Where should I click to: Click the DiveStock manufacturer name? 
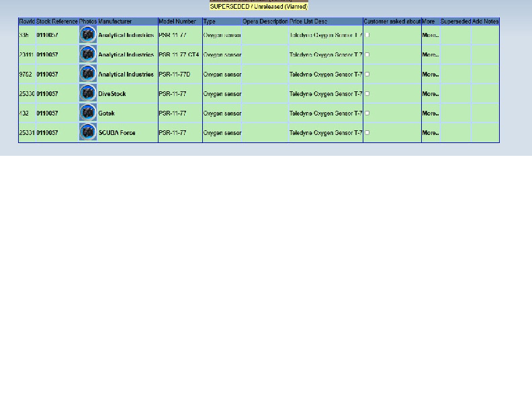tap(112, 94)
